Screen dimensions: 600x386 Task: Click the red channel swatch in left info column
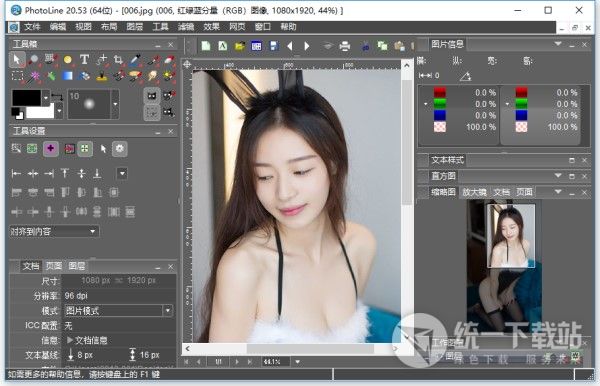(x=440, y=92)
